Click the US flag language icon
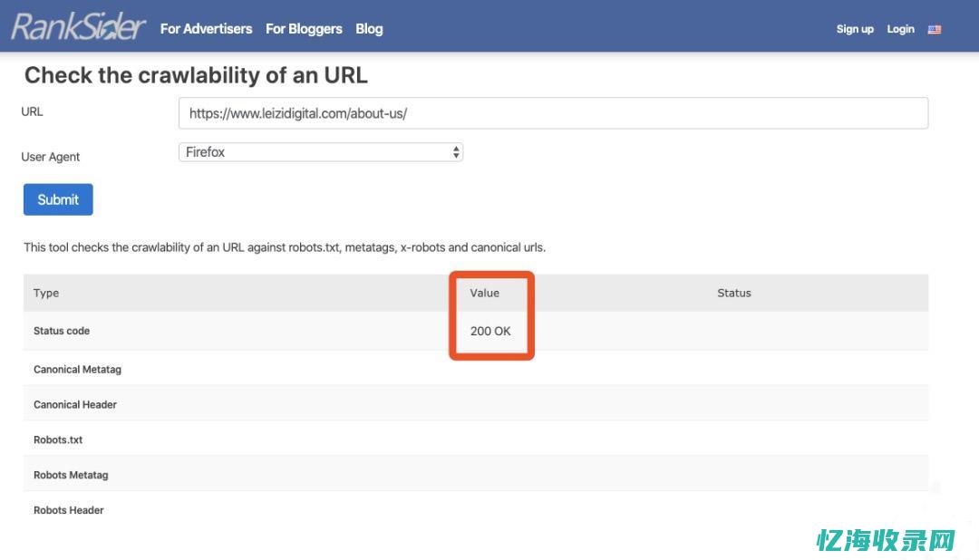The image size is (979, 560). pos(935,30)
